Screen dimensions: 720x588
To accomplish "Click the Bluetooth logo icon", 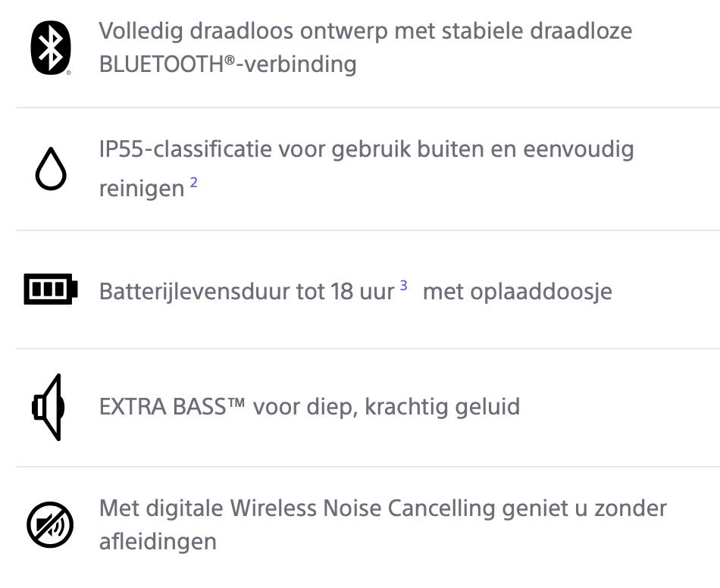I will click(50, 48).
